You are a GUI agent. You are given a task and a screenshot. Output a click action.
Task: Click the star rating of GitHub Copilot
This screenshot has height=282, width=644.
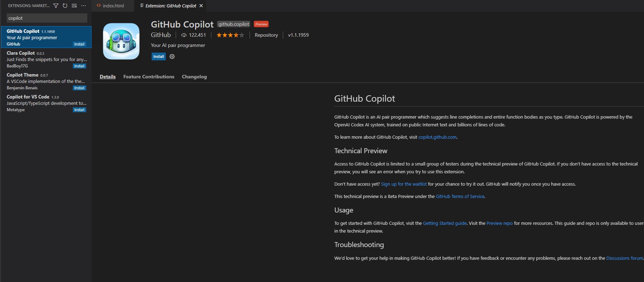click(x=230, y=35)
